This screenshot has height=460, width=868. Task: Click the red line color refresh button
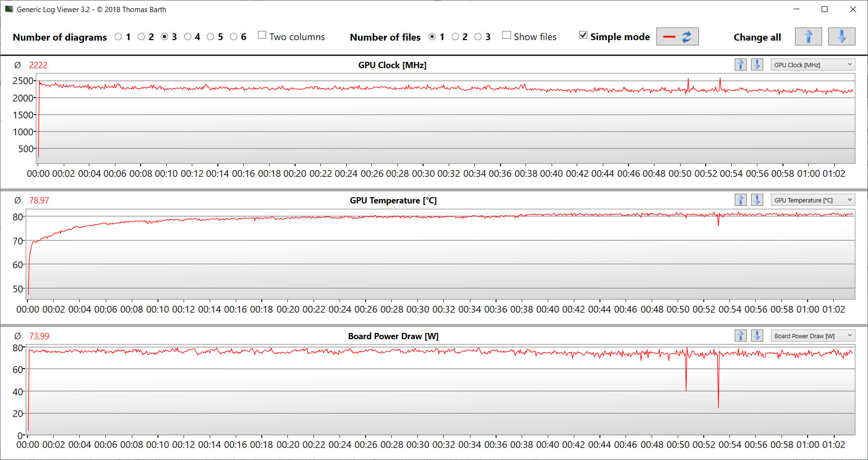point(677,37)
